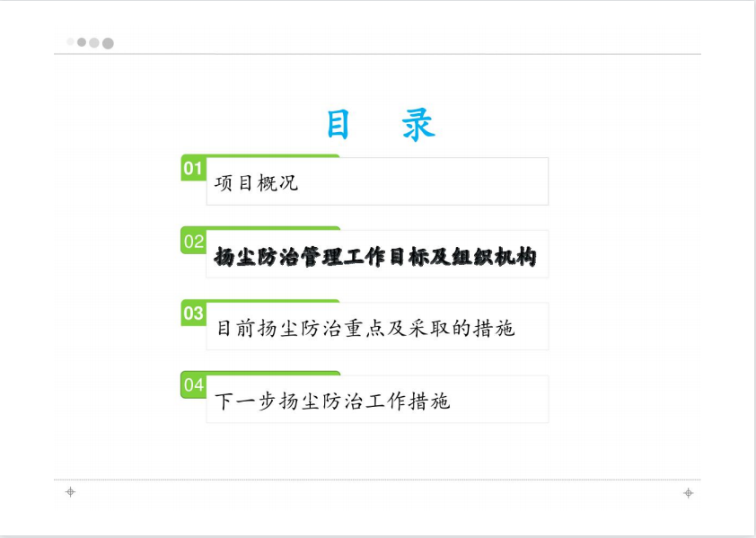Click the green 02 number badge

pos(193,241)
